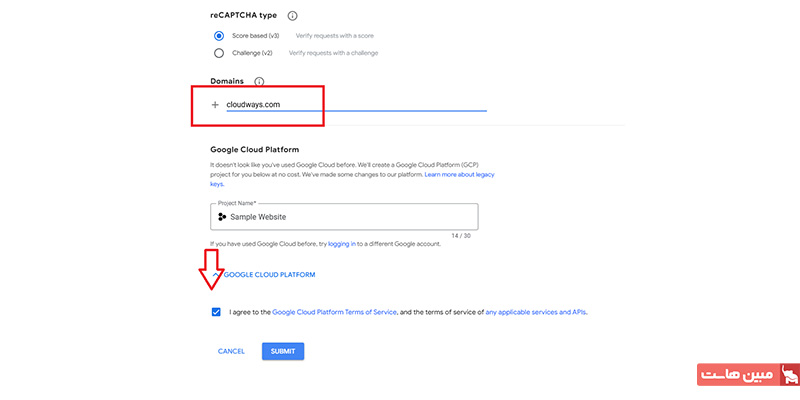Collapse the GOOGLE CLOUD PLATFORM section
This screenshot has width=800, height=400.
pos(264,274)
